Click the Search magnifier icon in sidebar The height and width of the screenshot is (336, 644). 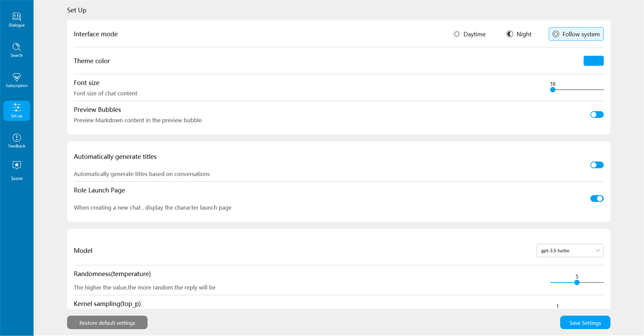[17, 47]
